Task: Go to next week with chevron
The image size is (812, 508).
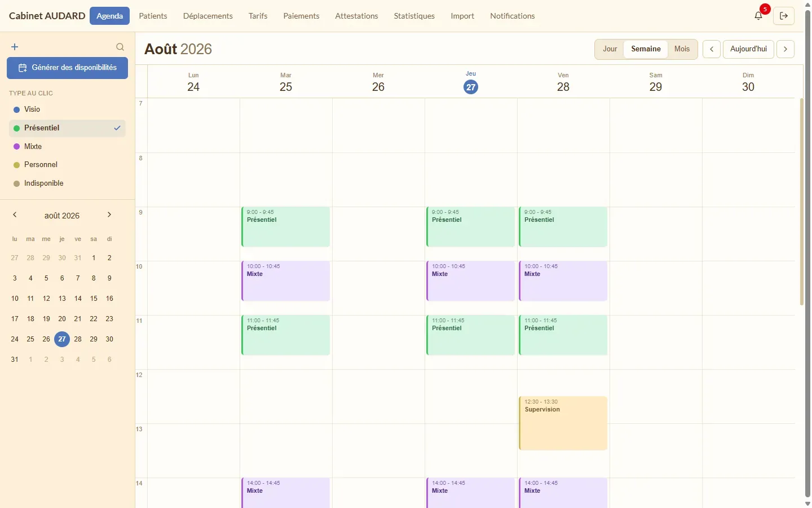Action: 785,49
